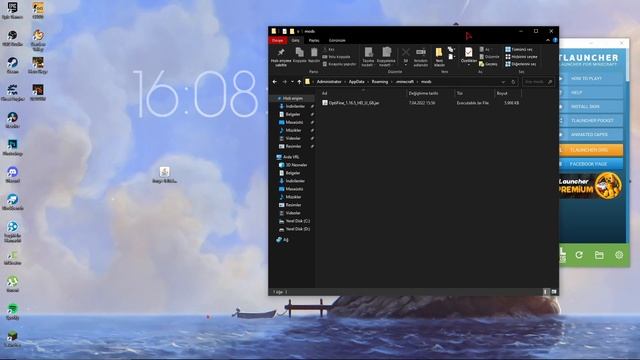Open Özellikler properties icon
The image size is (640, 360).
coord(469,52)
